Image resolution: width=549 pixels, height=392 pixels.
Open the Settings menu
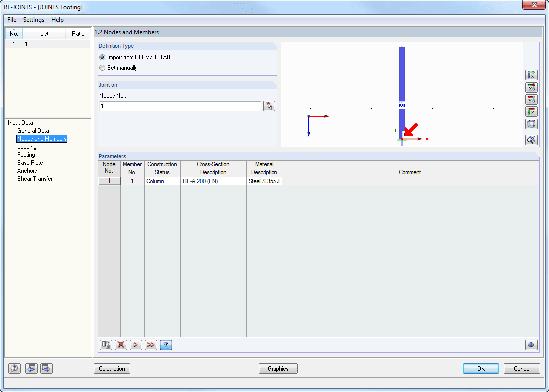coord(34,20)
